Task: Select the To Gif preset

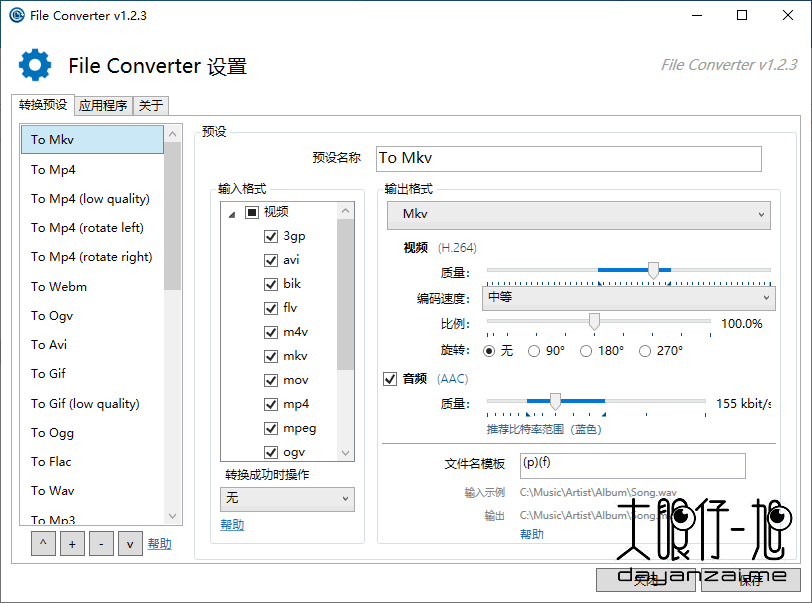Action: [92, 374]
